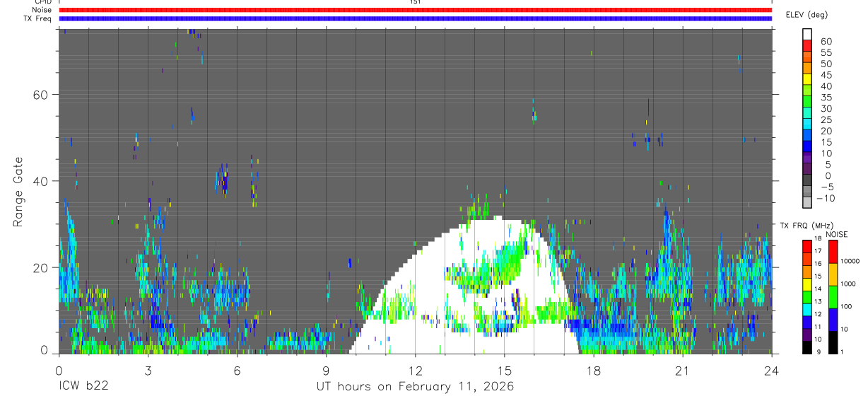Pick the green segment of NOISE color bar
This screenshot has height=401, width=868.
click(833, 297)
